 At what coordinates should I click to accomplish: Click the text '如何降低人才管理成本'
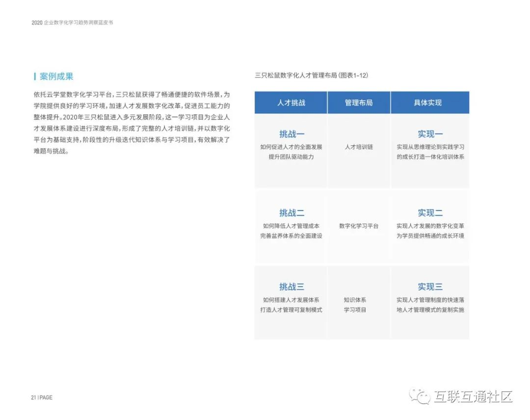coord(291,226)
